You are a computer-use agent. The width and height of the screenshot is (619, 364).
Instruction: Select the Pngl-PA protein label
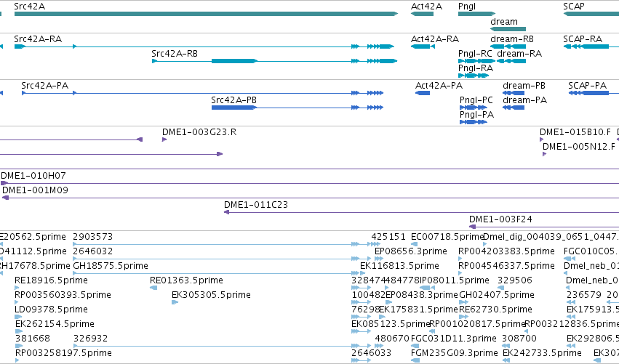(477, 115)
